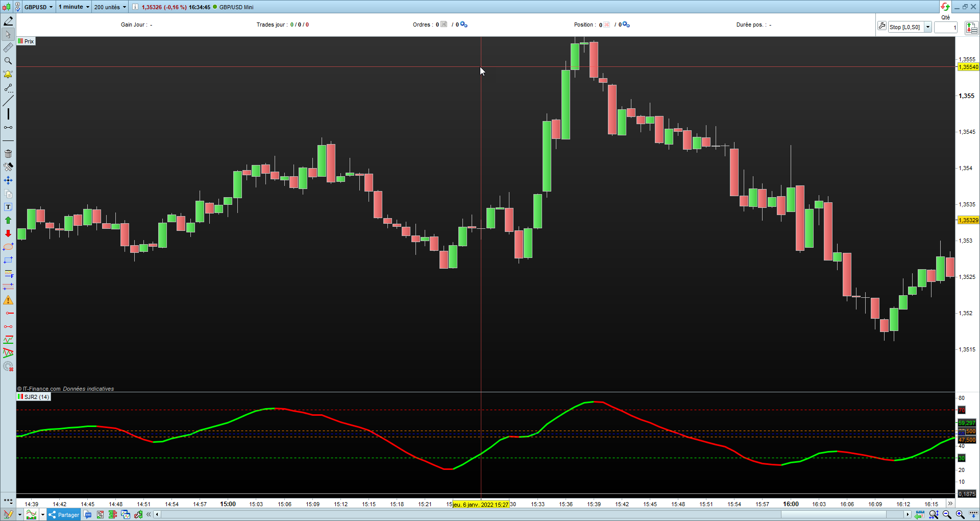
Task: Expand the 1 minute timeframe dropdown
Action: click(73, 7)
